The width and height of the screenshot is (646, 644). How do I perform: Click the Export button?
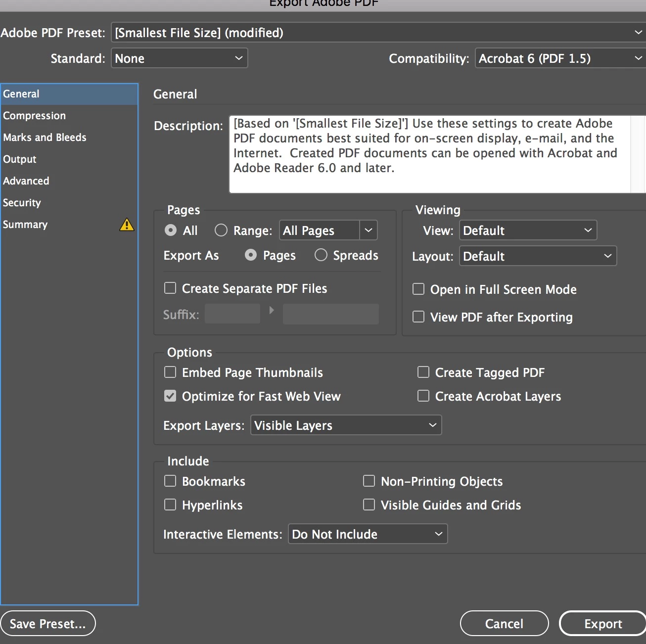603,624
